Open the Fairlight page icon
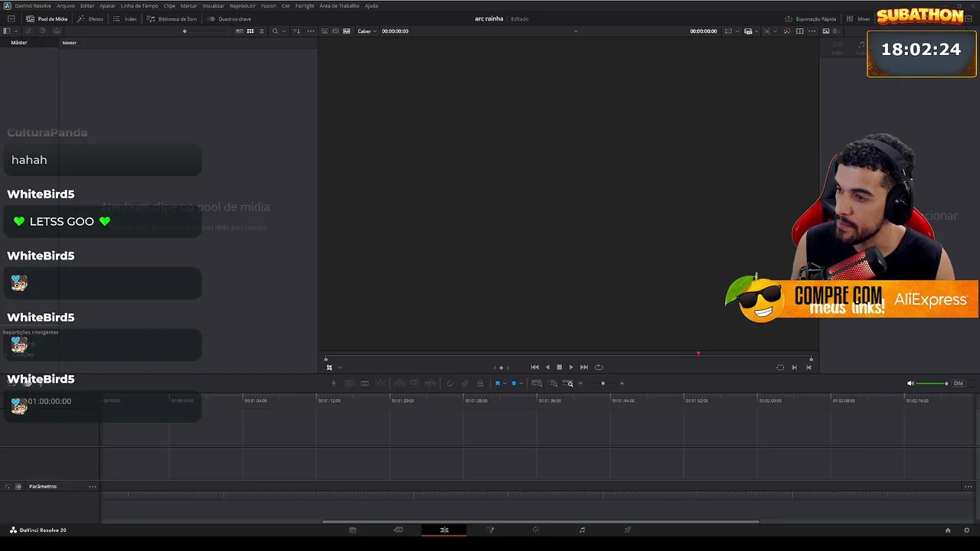The image size is (980, 551). click(582, 530)
